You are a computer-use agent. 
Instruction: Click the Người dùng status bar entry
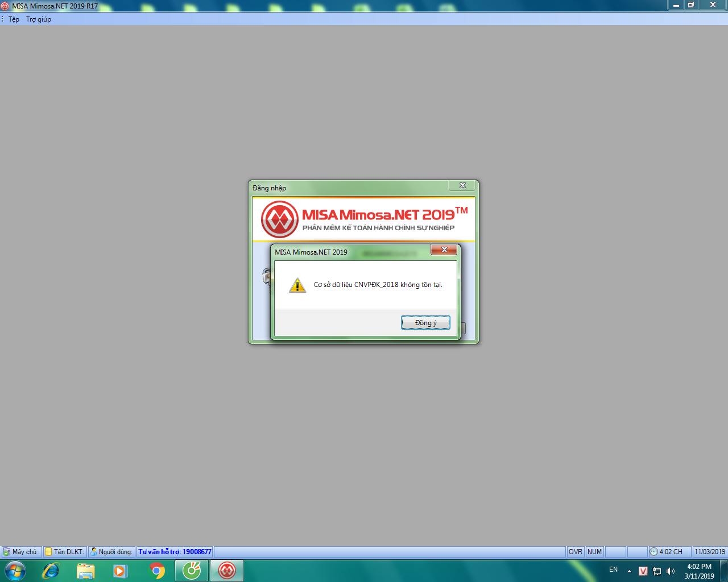[111, 552]
